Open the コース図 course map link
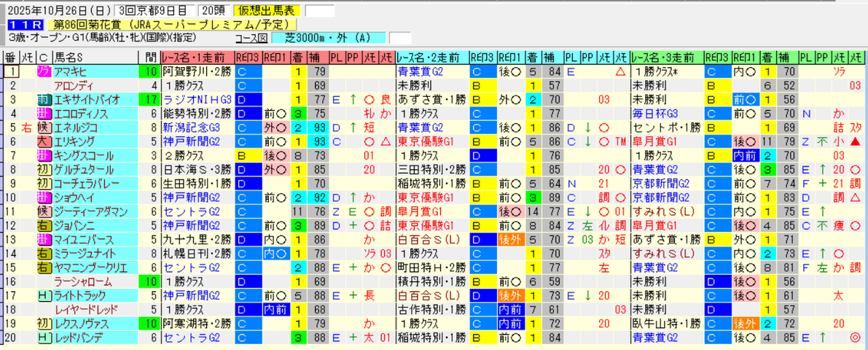Screen dimensions: 868x350 tap(250, 38)
